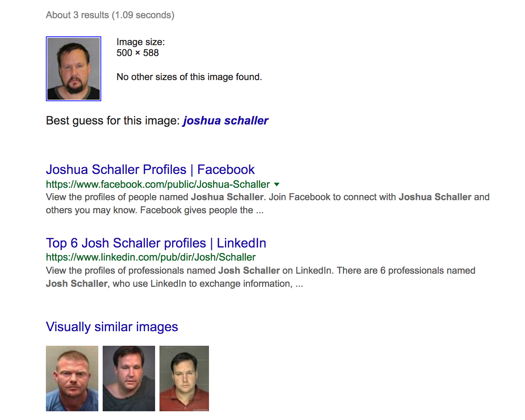Click the 'About 3 results' count text
This screenshot has width=525, height=420.
tap(77, 15)
